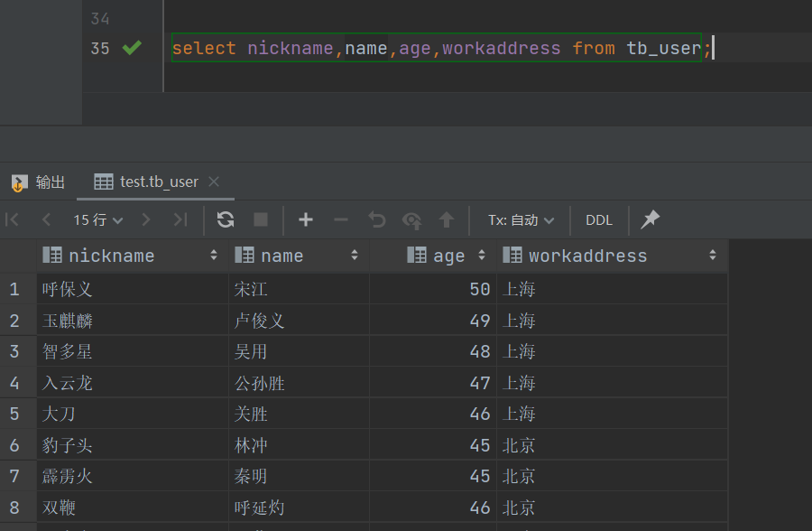Screen dimensions: 812x531
Task: Sort by the workaddress column arrows
Action: [x=713, y=256]
